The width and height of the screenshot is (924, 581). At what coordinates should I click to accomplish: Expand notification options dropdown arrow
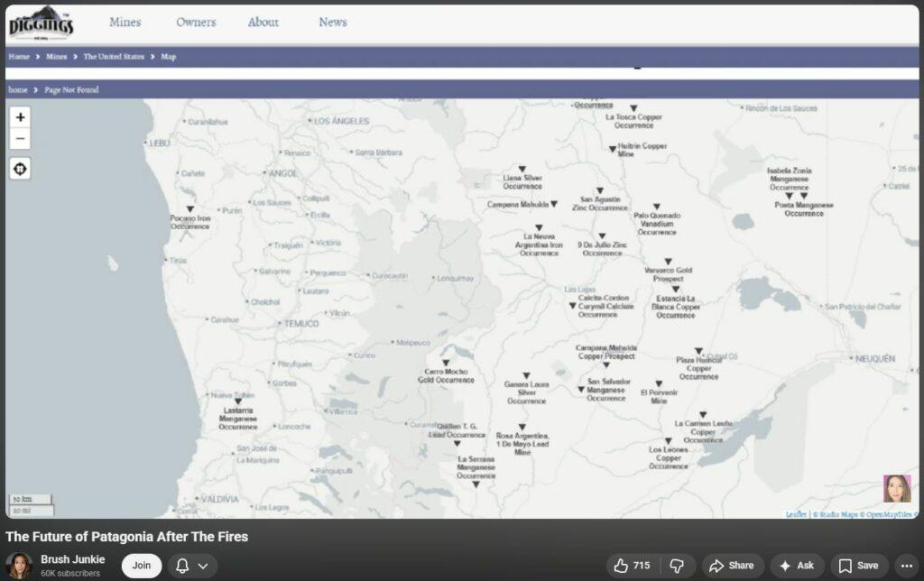click(203, 566)
